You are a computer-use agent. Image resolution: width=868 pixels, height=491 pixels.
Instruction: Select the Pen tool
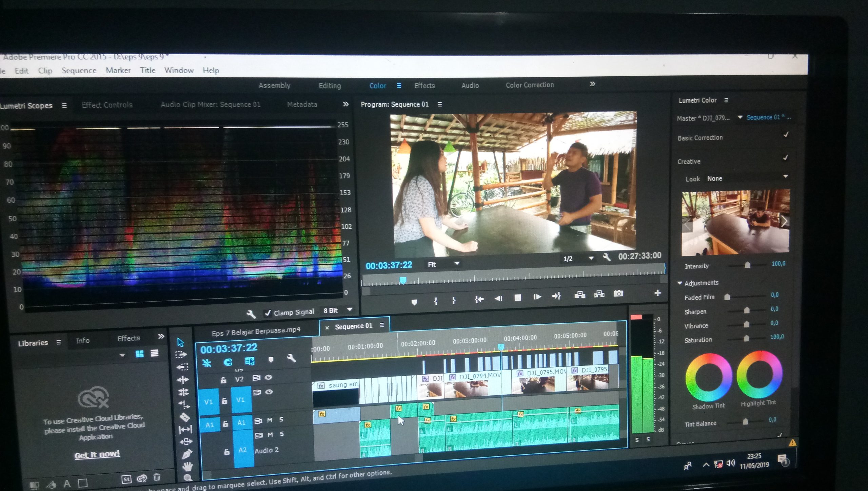[187, 454]
